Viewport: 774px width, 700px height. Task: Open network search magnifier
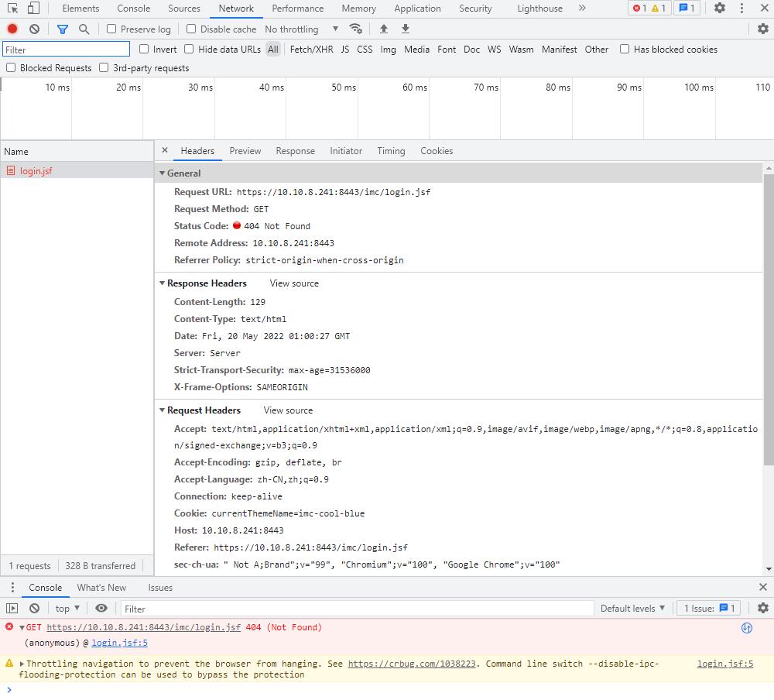click(84, 29)
